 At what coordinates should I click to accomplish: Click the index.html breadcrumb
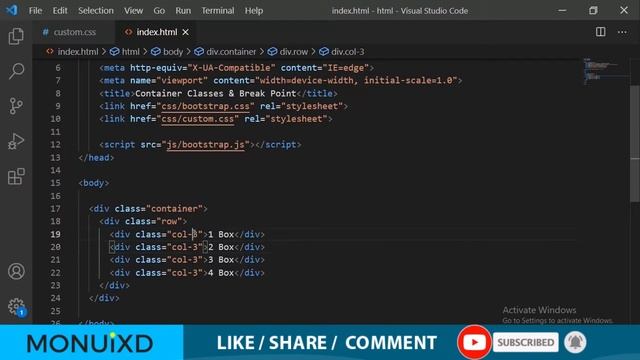coord(73,52)
